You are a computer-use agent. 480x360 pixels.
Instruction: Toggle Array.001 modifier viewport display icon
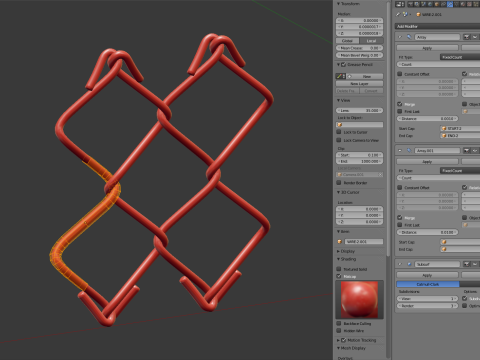point(475,151)
